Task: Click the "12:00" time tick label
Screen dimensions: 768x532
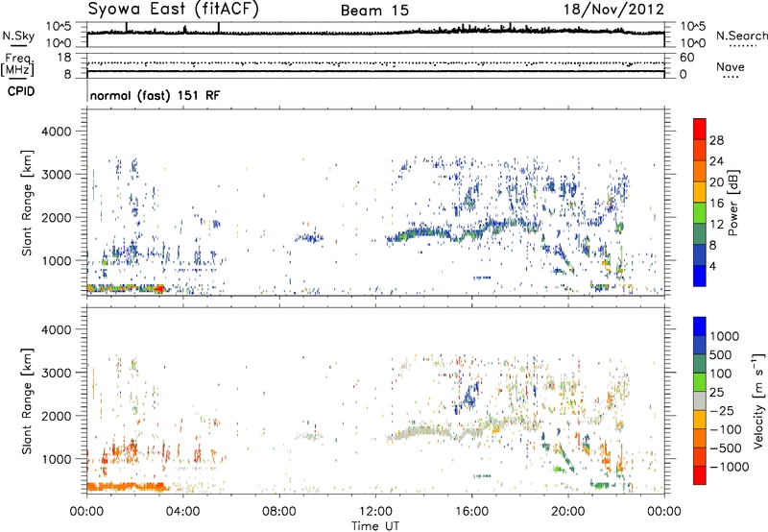Action: 375,512
